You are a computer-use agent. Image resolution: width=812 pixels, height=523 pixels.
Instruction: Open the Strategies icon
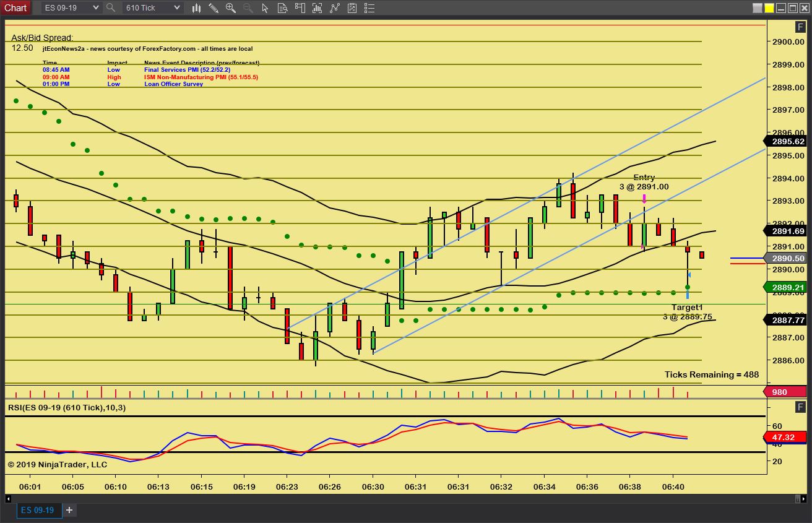coord(352,8)
